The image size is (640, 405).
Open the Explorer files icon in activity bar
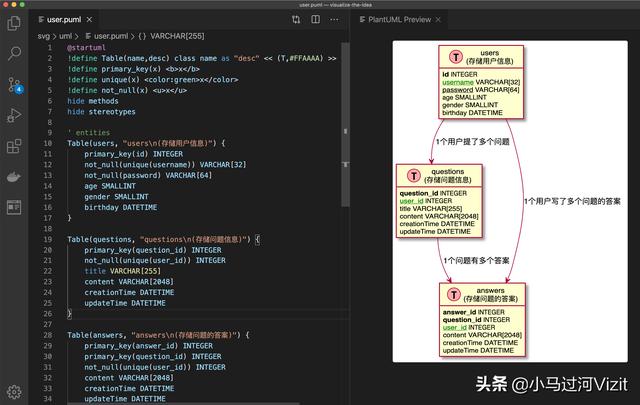point(14,23)
